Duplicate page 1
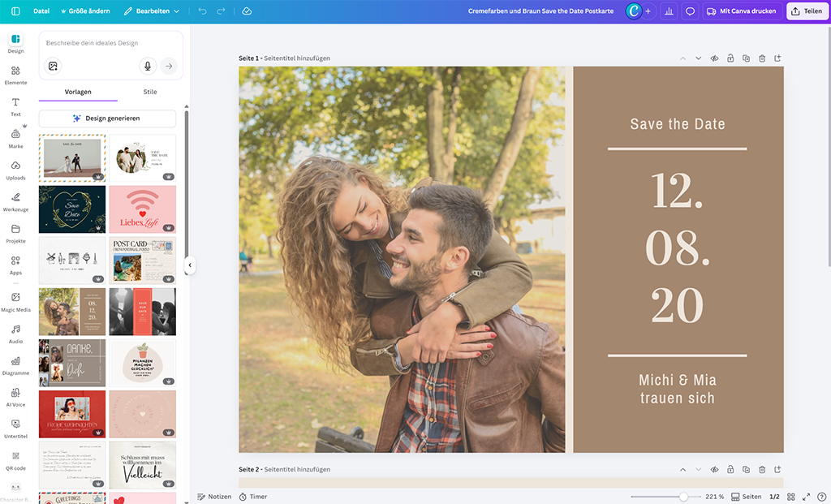This screenshot has height=504, width=831. pos(747,58)
